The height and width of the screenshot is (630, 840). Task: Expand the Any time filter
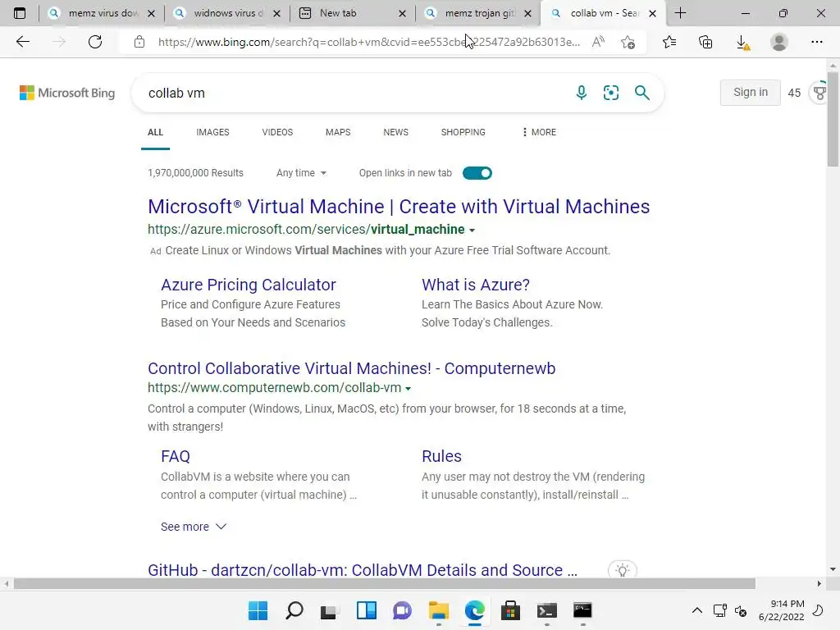(x=301, y=173)
